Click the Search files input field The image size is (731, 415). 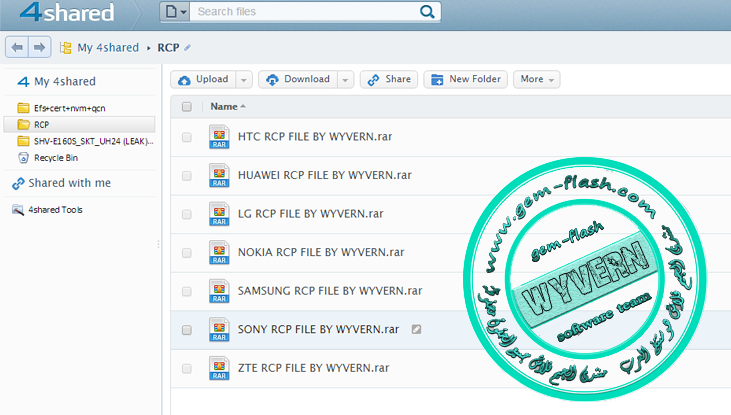(305, 12)
